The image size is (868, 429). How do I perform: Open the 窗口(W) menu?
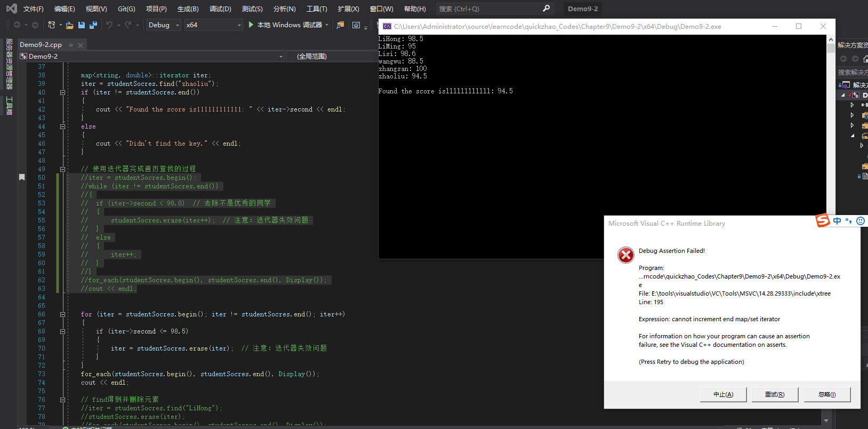pos(381,9)
